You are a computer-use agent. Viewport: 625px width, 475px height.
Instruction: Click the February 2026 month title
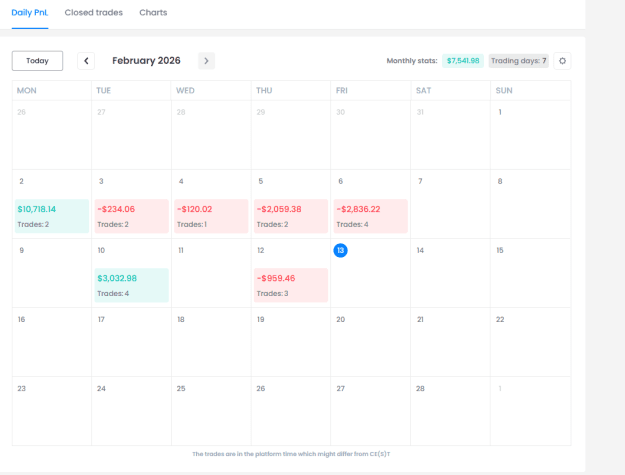[146, 61]
